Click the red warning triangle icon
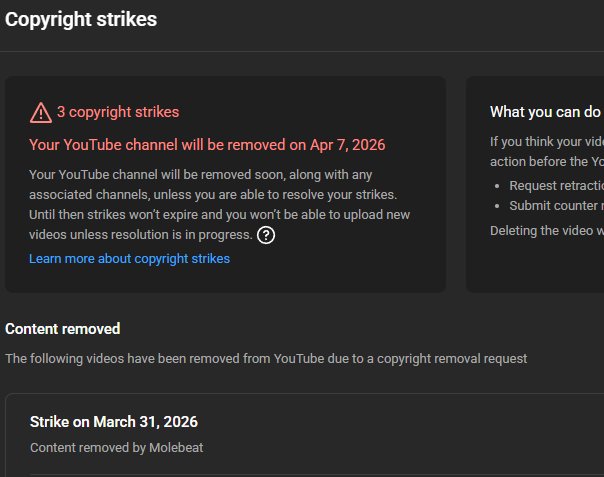The width and height of the screenshot is (604, 477). coord(41,113)
